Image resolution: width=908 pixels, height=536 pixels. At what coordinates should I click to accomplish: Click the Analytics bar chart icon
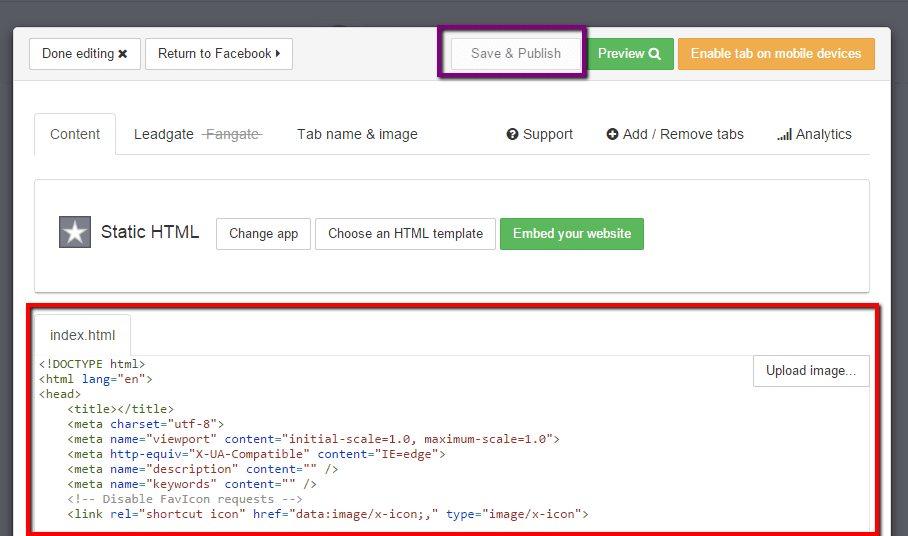coord(784,134)
